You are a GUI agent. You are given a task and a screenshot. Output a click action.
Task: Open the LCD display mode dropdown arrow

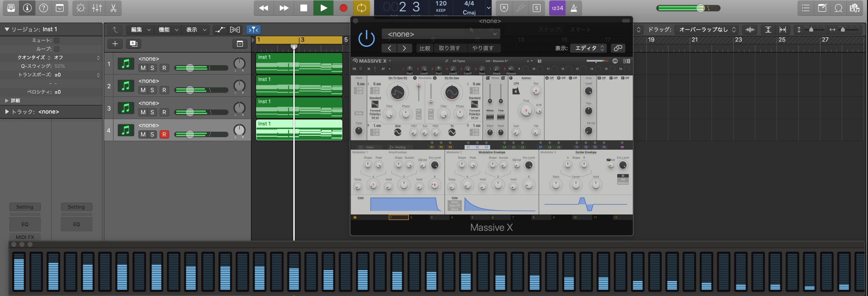[x=489, y=8]
